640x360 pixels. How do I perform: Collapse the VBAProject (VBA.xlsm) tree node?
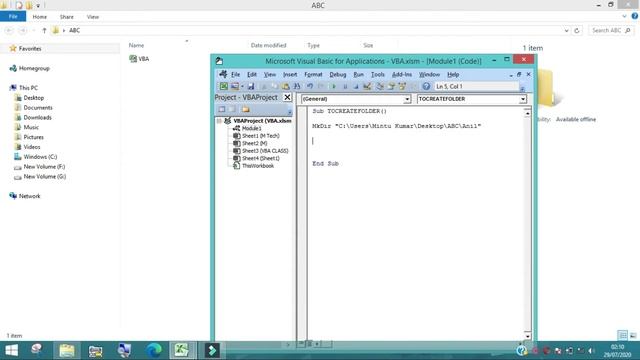[x=219, y=121]
